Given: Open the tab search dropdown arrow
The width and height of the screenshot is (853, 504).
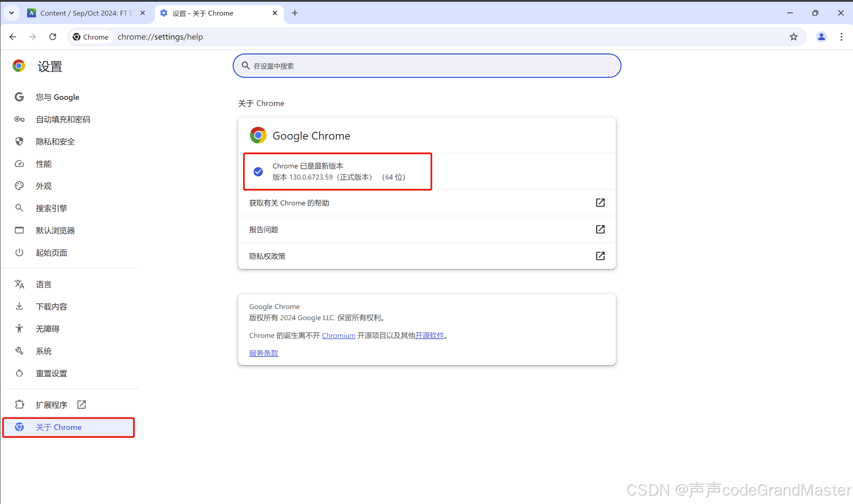Looking at the screenshot, I should coord(12,13).
